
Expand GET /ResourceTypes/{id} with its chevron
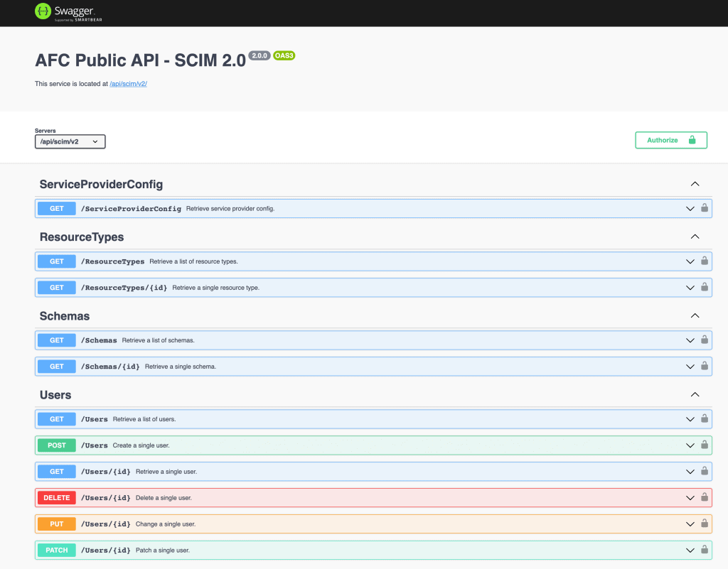point(690,288)
